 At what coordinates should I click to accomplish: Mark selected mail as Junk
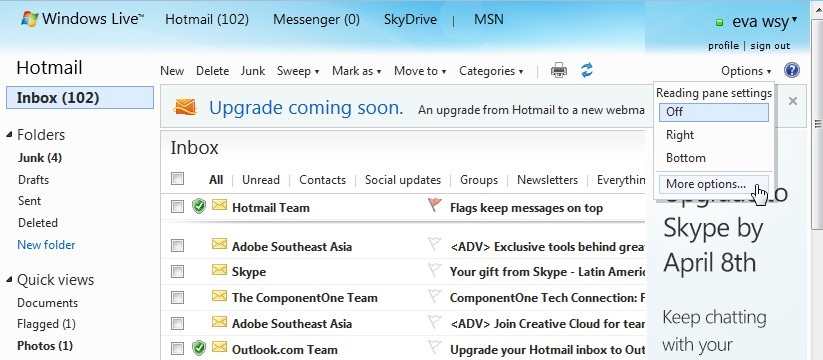tap(253, 71)
